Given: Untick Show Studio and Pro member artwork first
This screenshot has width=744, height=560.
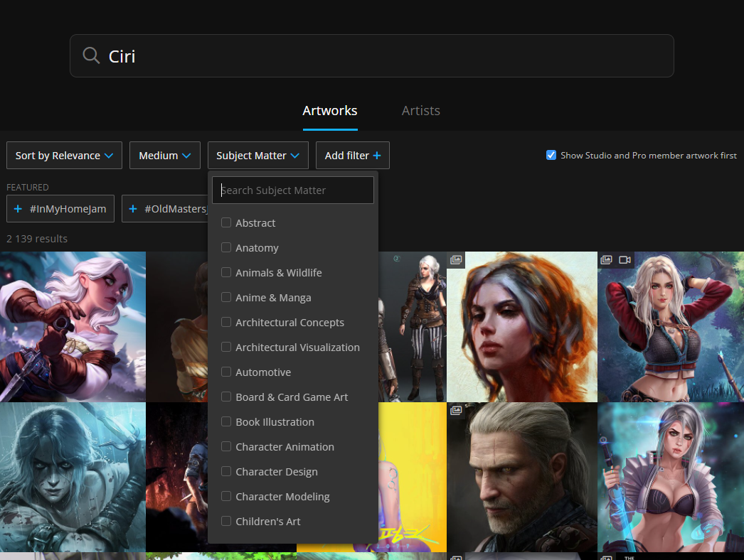Looking at the screenshot, I should point(551,155).
